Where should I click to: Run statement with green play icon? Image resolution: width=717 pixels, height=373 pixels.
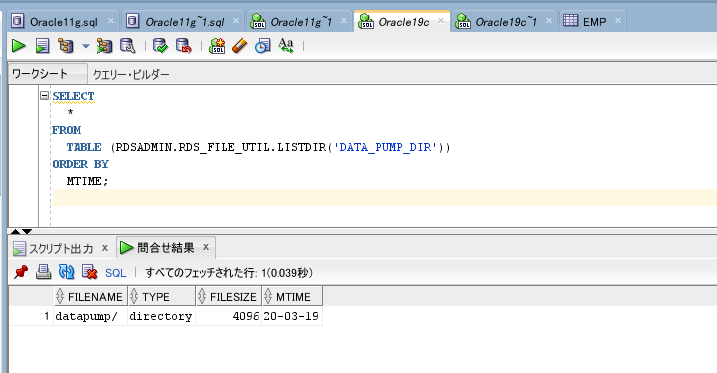(19, 46)
